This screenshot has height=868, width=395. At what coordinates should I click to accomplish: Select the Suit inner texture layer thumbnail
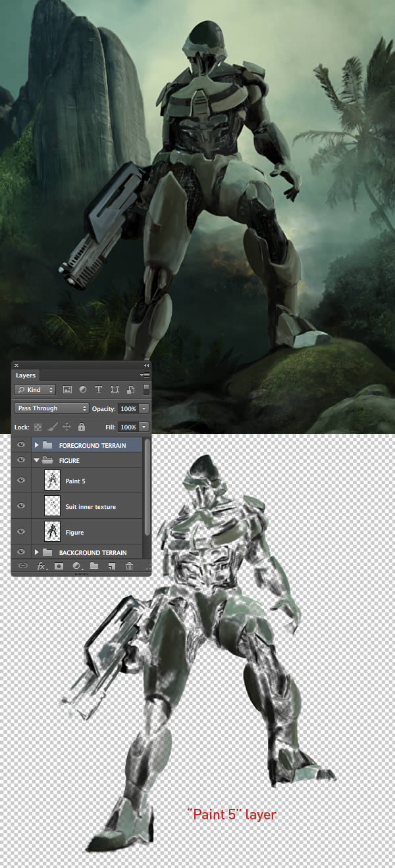51,506
